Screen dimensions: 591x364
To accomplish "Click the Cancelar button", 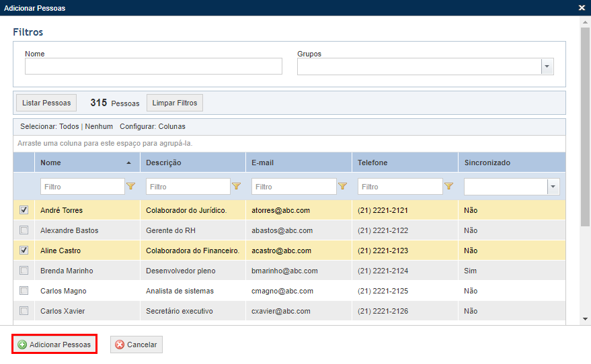I will (136, 345).
